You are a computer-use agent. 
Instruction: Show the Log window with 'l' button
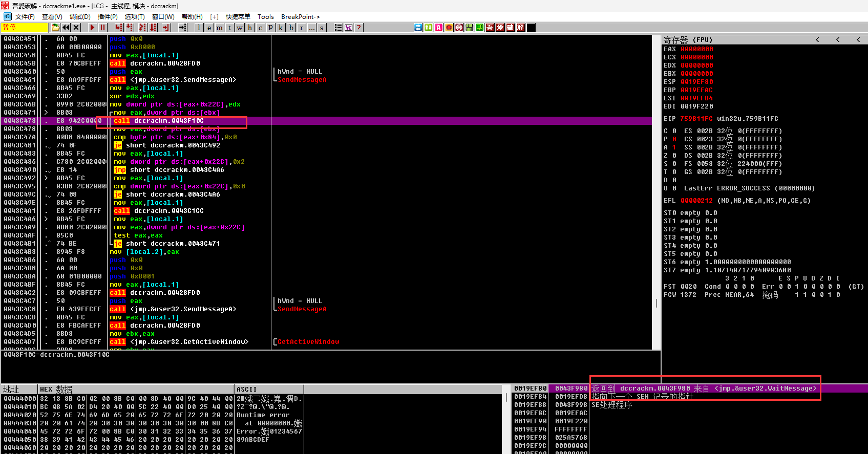199,28
